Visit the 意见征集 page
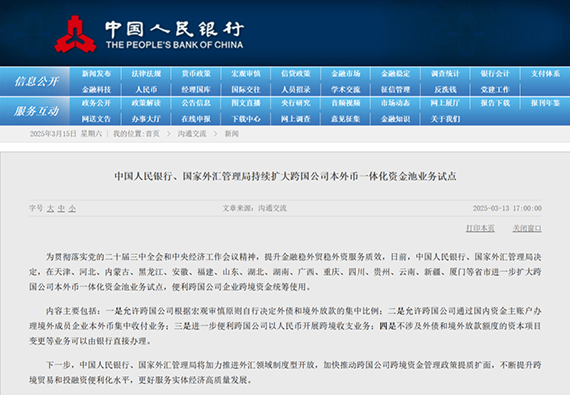This screenshot has width=570, height=395. pos(346,119)
